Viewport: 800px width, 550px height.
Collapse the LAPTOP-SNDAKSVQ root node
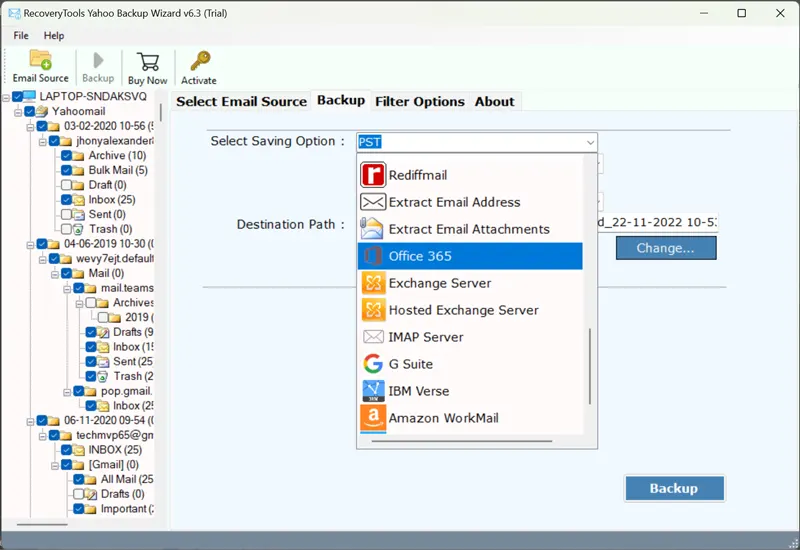[7, 97]
